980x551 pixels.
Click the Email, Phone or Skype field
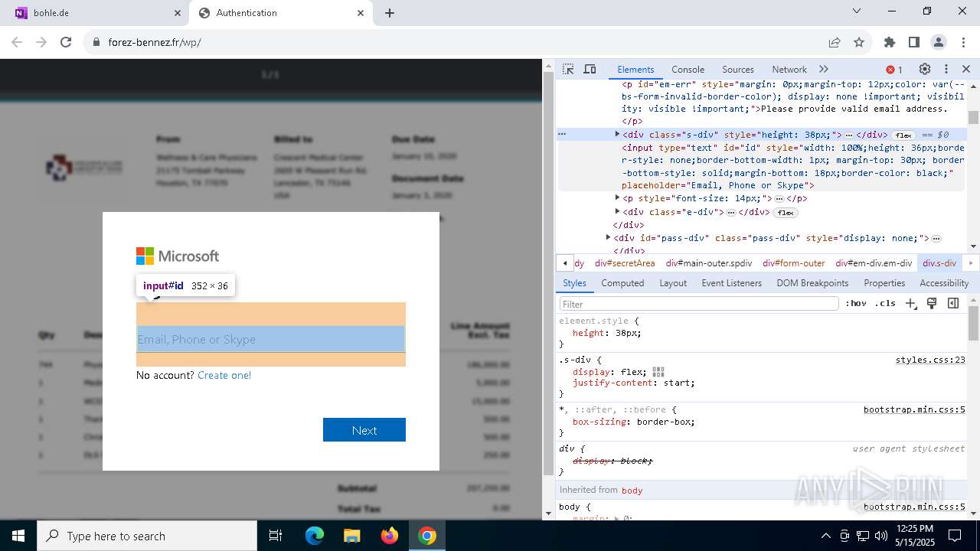point(270,339)
